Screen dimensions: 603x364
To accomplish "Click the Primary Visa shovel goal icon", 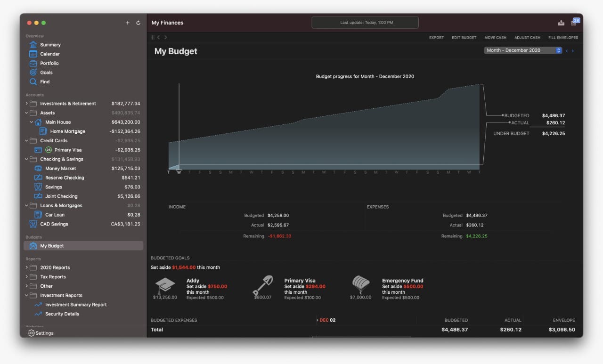I will point(262,286).
